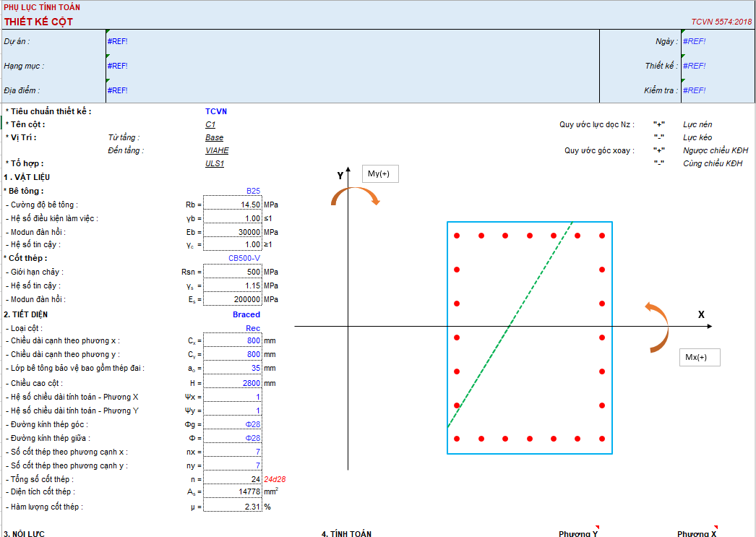Image resolution: width=756 pixels, height=537 pixels.
Task: Select the column height H value 2800
Action: click(233, 383)
